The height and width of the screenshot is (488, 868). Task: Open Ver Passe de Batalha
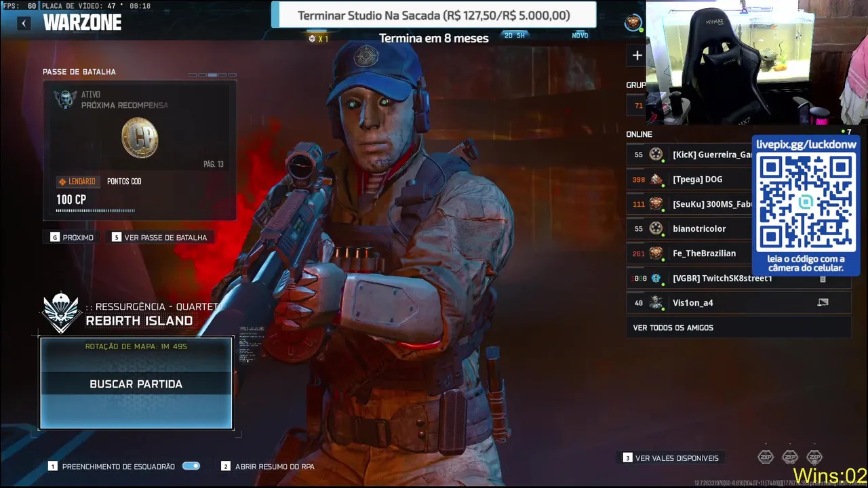tap(159, 237)
